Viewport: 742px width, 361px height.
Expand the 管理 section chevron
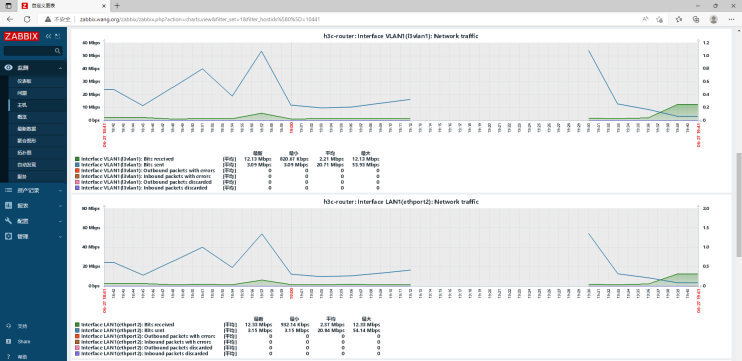61,237
